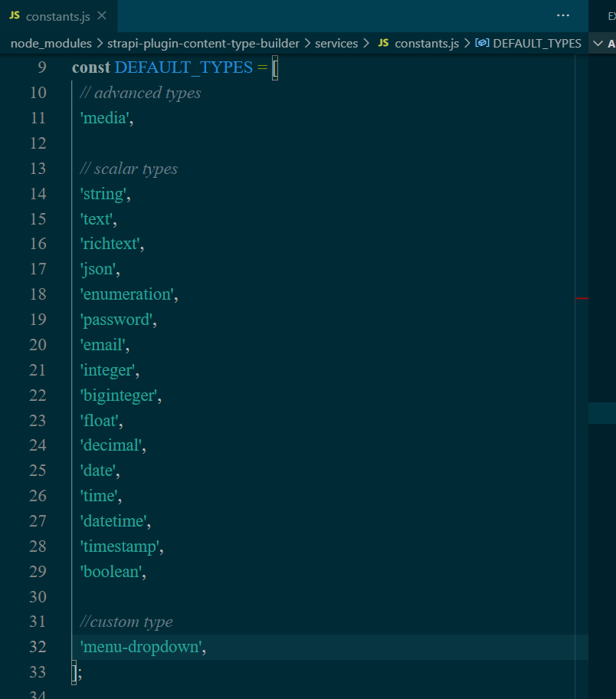This screenshot has height=699, width=616.
Task: Click the // scalar types comment
Action: pyautogui.click(x=129, y=169)
